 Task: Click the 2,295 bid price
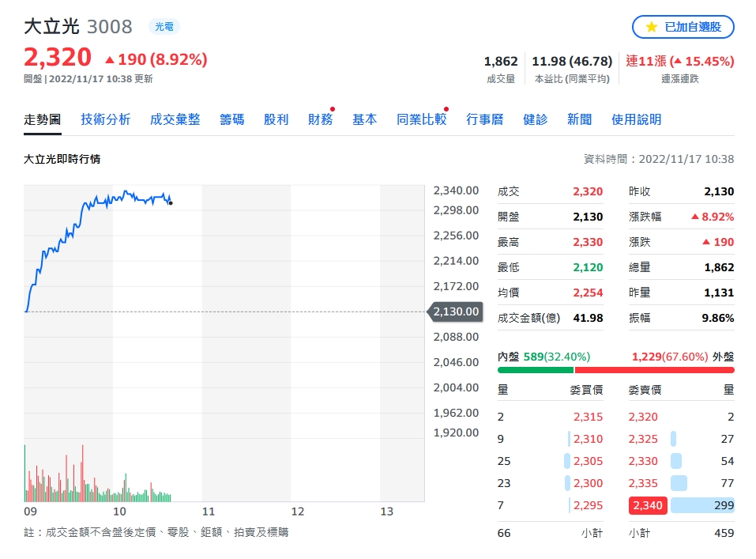pyautogui.click(x=588, y=505)
